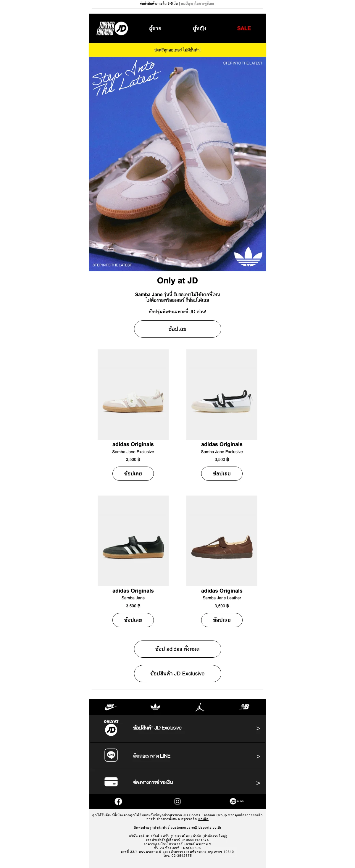
Task: Visit the Instagram icon
Action: point(177,801)
